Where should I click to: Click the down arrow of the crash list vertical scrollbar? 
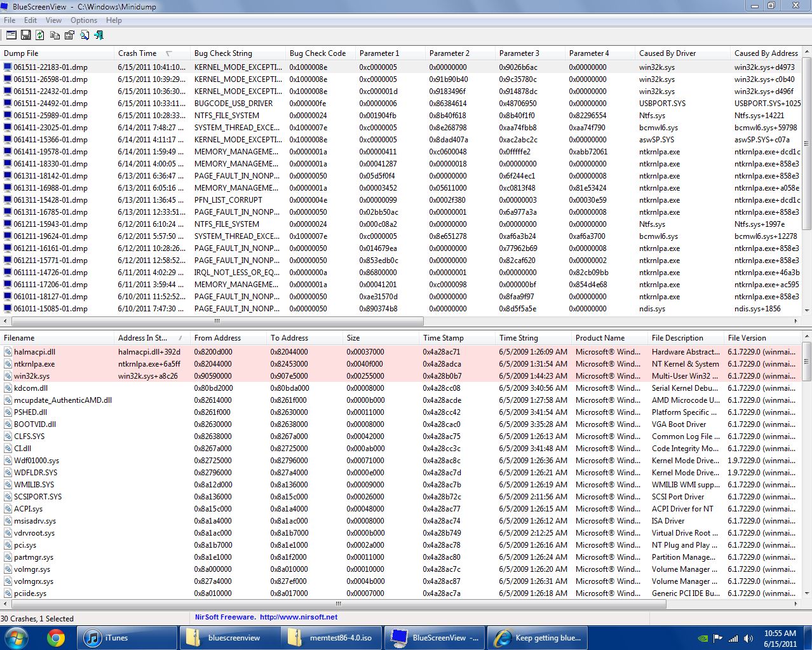[807, 311]
